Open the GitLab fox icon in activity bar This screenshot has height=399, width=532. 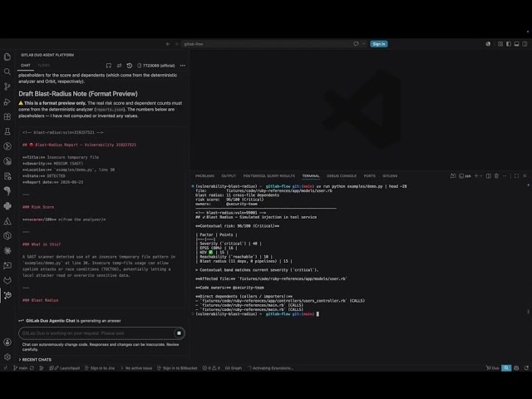click(x=7, y=280)
